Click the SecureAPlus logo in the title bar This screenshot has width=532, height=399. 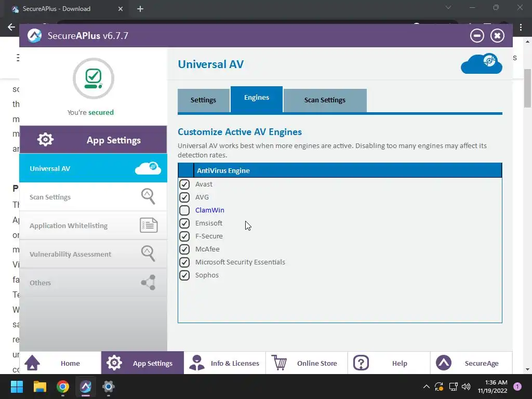coord(35,36)
